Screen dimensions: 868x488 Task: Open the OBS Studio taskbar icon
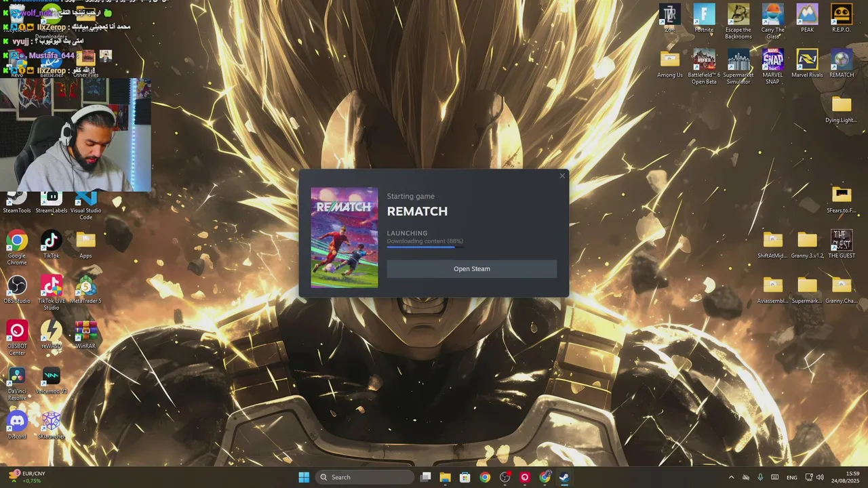point(505,477)
